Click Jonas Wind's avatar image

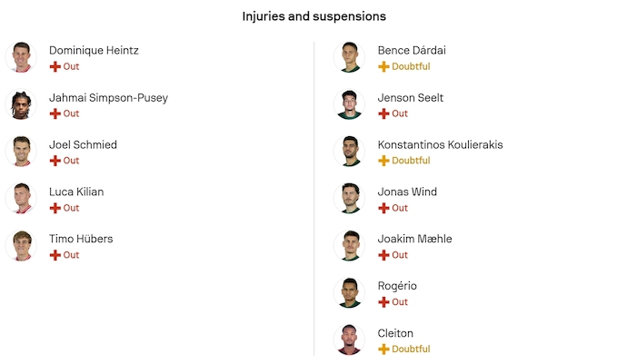click(x=349, y=199)
